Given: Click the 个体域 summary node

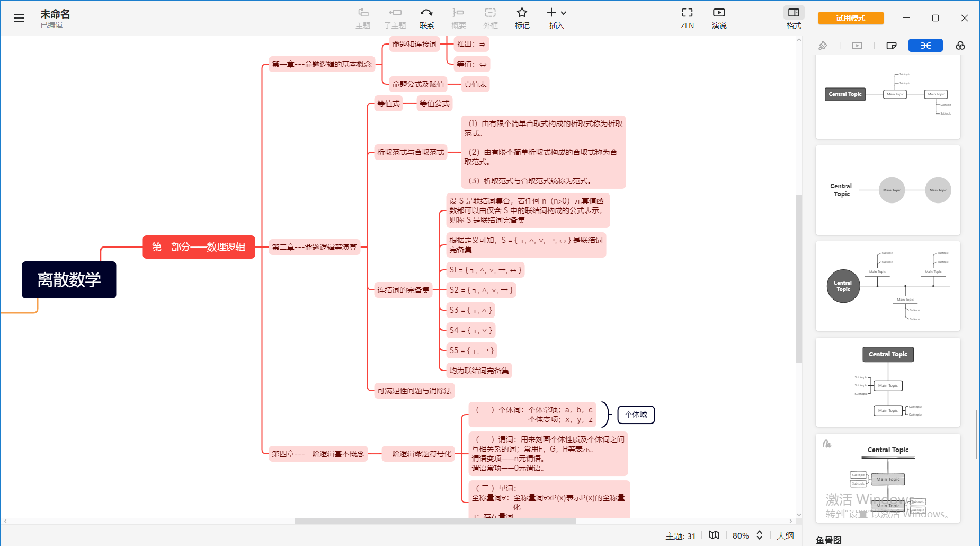Looking at the screenshot, I should (636, 415).
